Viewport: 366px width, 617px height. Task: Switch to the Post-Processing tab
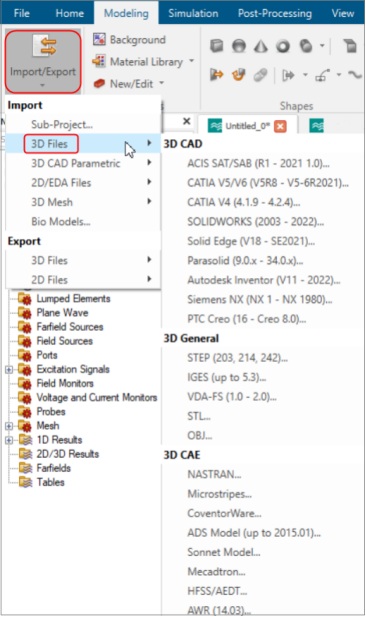coord(275,13)
